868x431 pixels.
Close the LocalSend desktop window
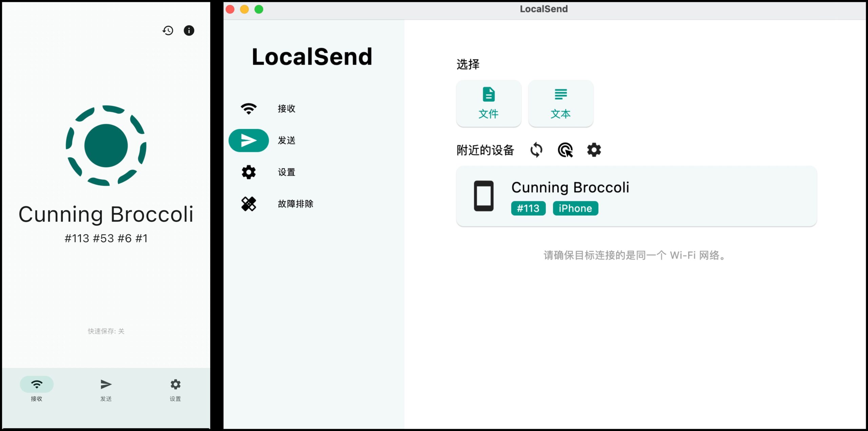[x=230, y=9]
